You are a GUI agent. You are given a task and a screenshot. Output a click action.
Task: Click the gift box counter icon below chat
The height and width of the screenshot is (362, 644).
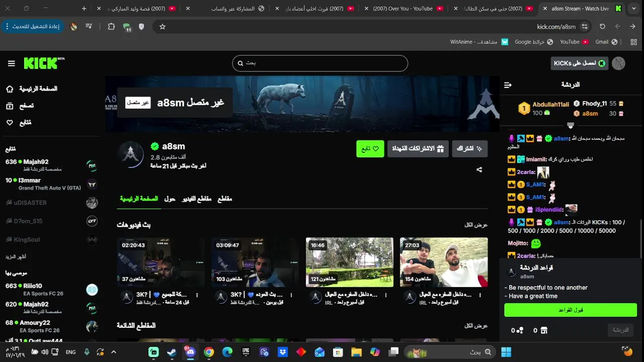click(x=543, y=330)
